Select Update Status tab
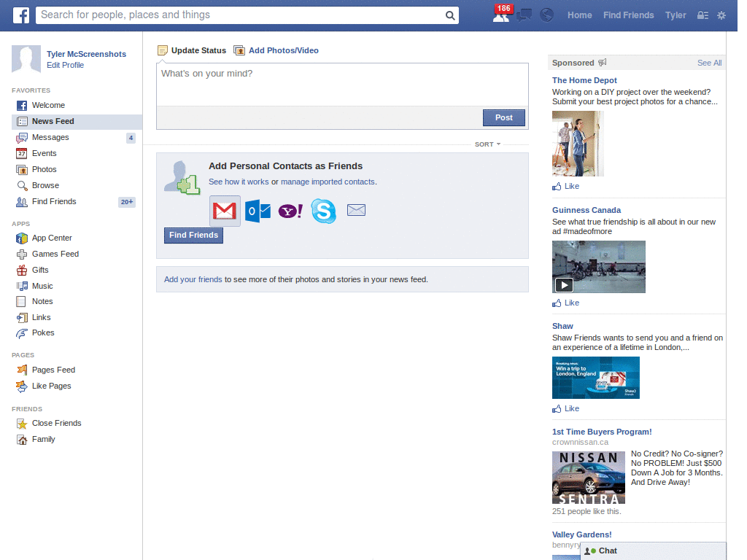 tap(192, 50)
